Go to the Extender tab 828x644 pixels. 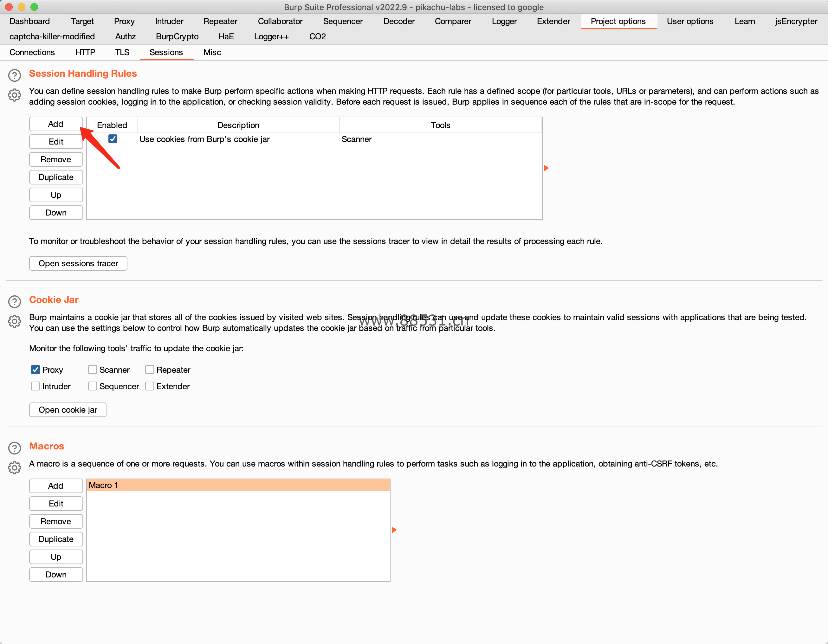(553, 21)
